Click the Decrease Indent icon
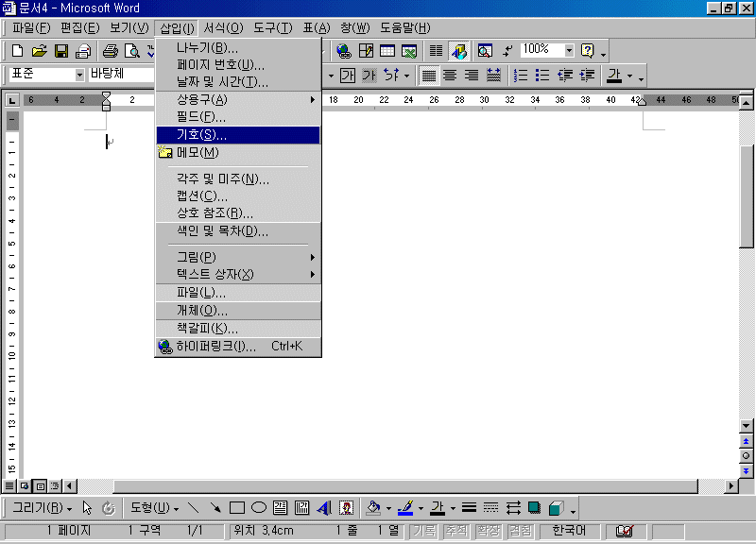 tap(564, 76)
